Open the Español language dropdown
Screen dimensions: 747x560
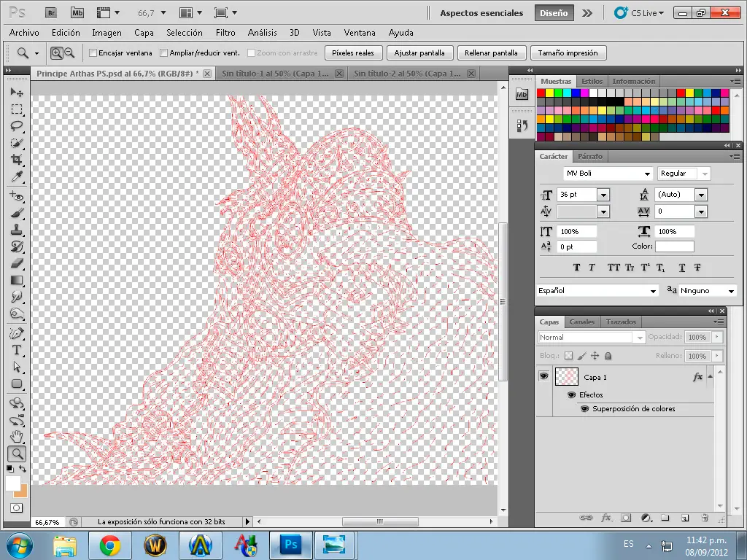653,291
